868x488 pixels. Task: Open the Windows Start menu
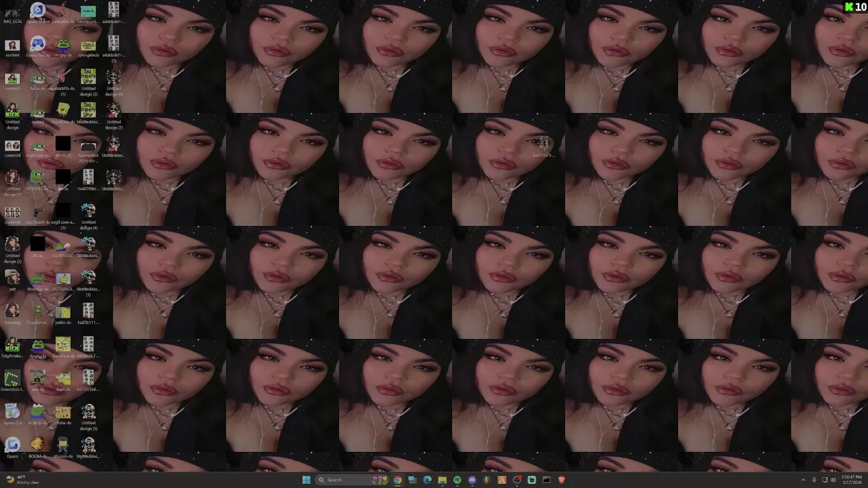(306, 480)
